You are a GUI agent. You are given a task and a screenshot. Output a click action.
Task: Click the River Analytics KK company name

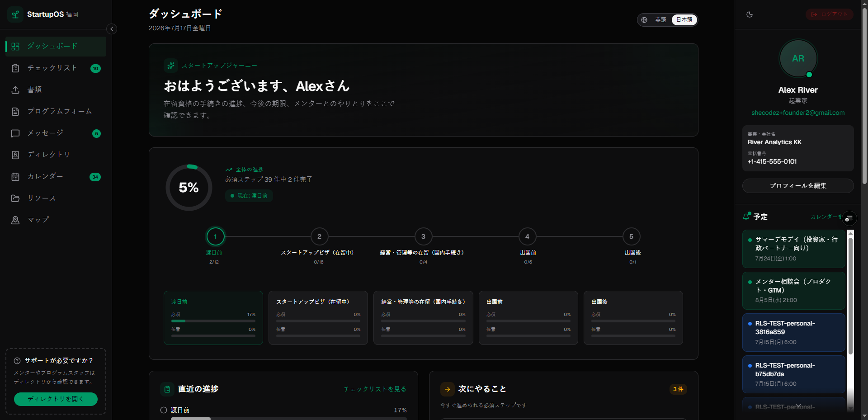pos(774,142)
